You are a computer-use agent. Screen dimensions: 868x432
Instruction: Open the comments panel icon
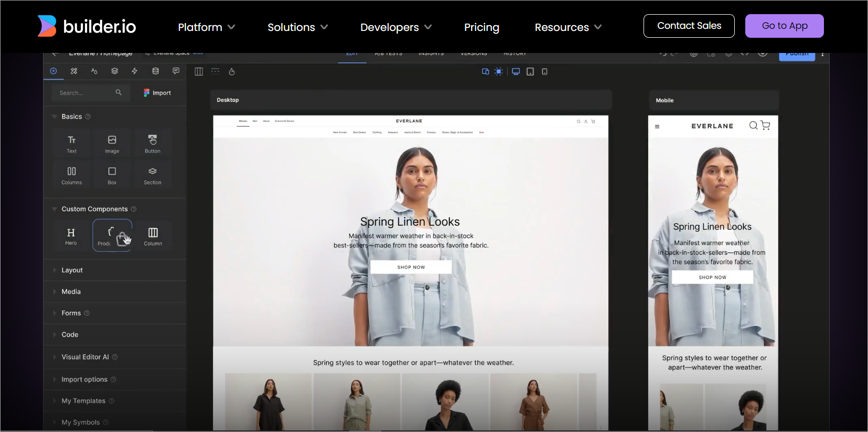[x=176, y=71]
